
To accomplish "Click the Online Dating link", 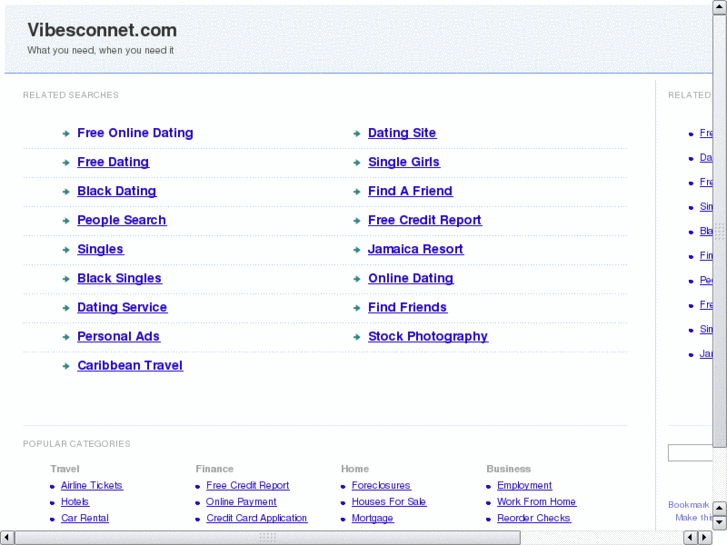I will 411,278.
